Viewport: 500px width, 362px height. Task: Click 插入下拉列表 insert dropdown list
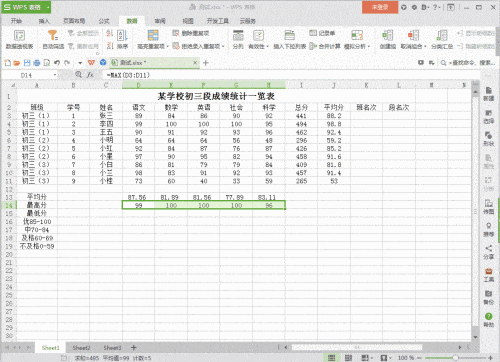point(290,39)
